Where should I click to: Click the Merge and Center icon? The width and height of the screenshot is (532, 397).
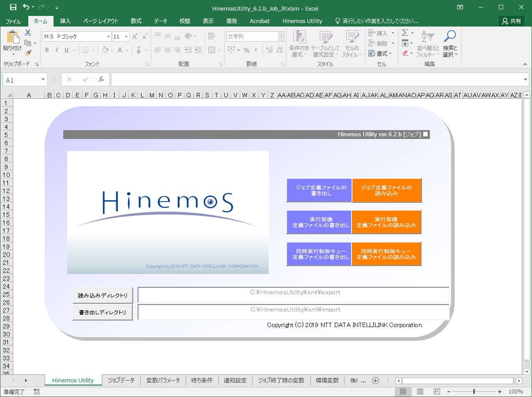point(211,50)
